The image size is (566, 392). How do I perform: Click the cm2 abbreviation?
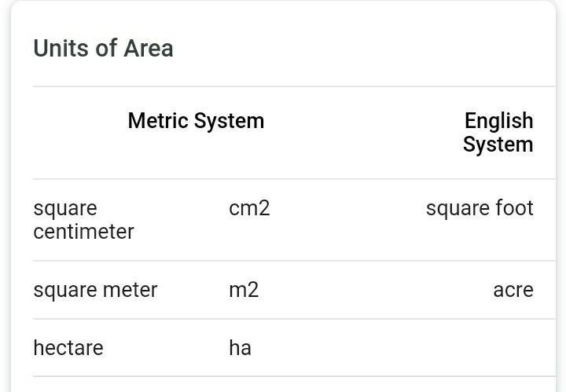click(249, 208)
